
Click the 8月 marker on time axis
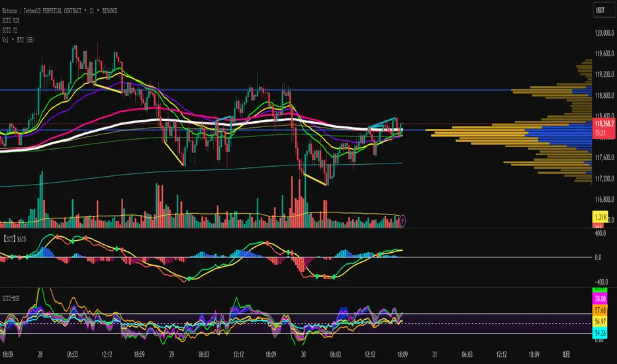566,354
